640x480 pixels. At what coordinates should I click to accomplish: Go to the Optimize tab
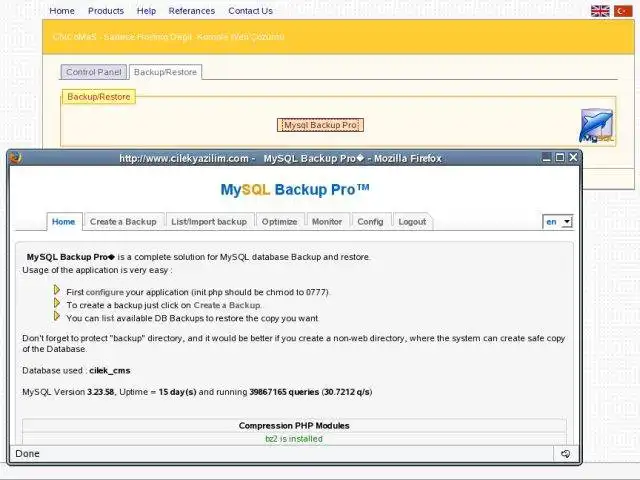tap(280, 222)
